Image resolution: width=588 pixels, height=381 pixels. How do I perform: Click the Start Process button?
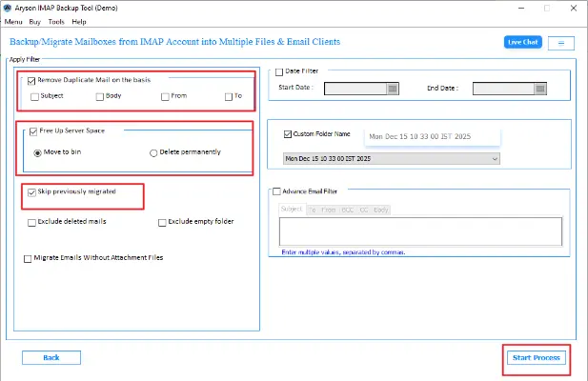(537, 358)
